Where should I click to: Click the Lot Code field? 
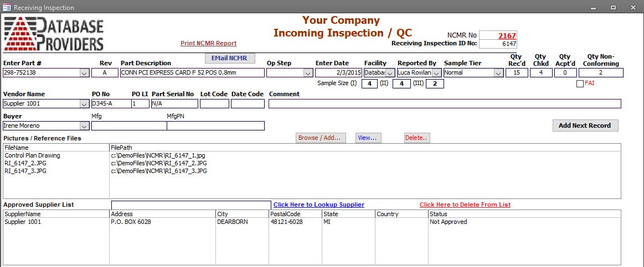pyautogui.click(x=214, y=104)
